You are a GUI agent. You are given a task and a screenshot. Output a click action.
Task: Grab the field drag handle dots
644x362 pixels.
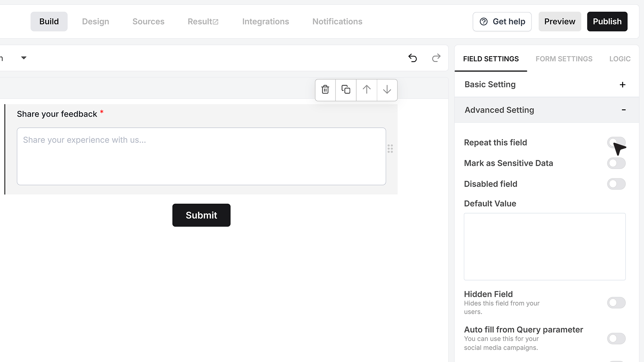coord(390,148)
